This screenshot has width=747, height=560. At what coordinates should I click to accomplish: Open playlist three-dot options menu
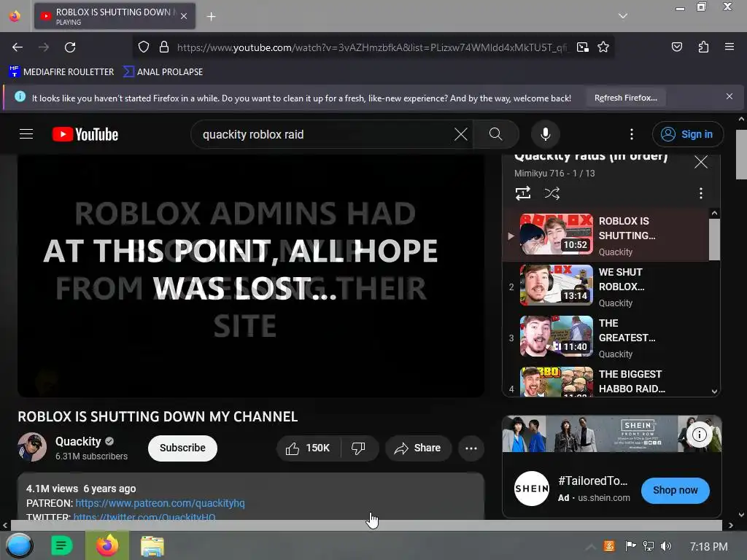[700, 193]
